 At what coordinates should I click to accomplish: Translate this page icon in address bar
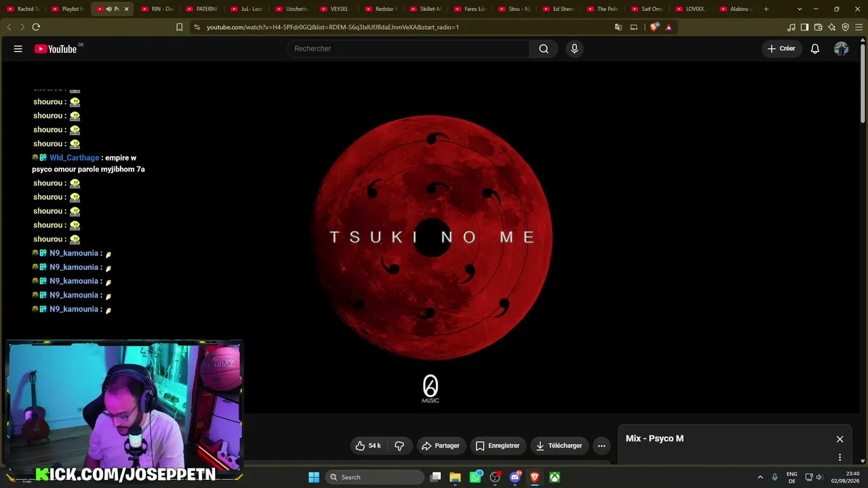click(618, 27)
